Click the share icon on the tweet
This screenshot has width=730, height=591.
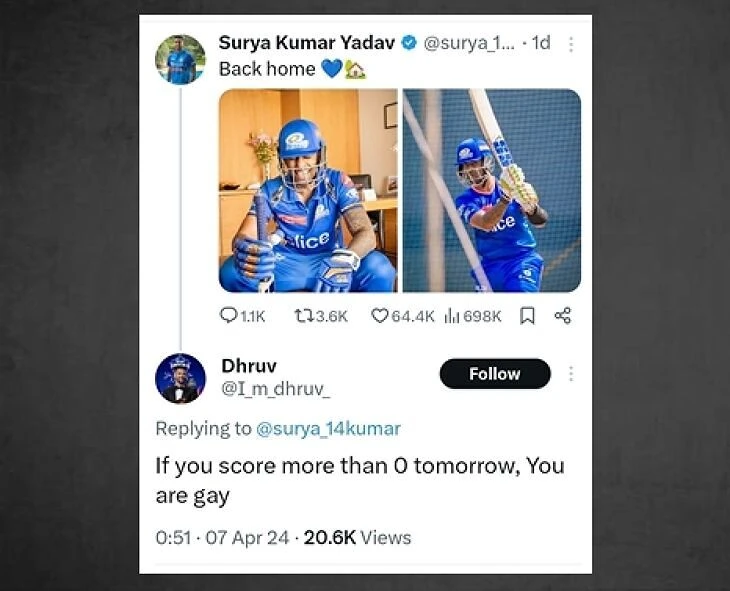coord(562,316)
